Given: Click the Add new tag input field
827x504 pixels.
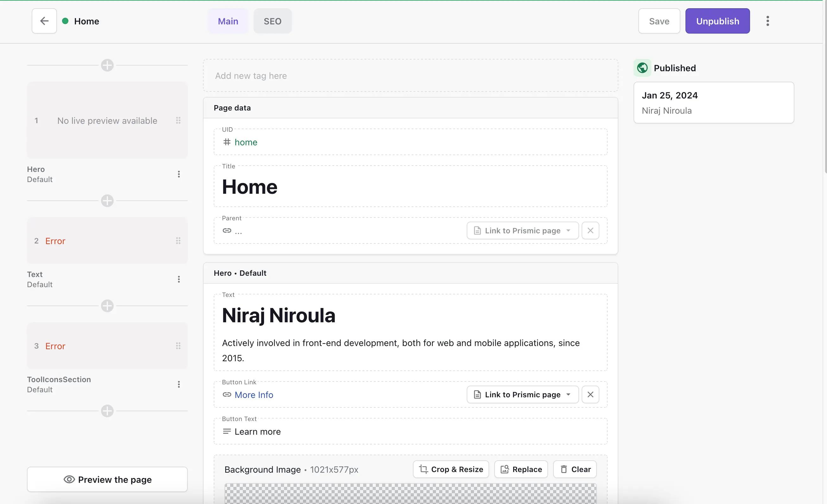Looking at the screenshot, I should [x=410, y=75].
